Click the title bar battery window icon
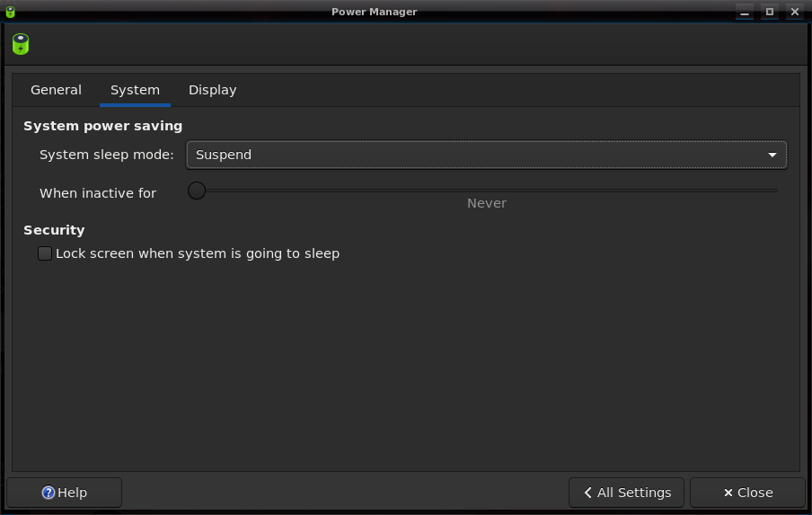Viewport: 812px width, 515px height. (x=10, y=12)
